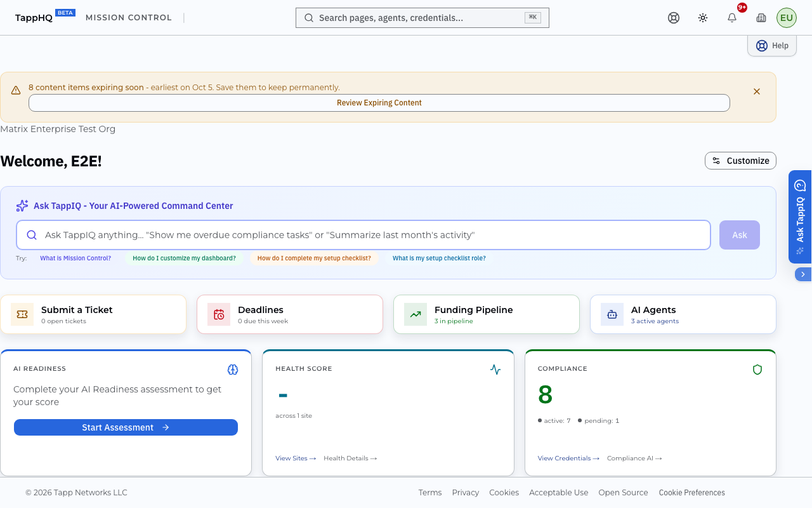
Task: Click Start Assessment button
Action: point(126,427)
